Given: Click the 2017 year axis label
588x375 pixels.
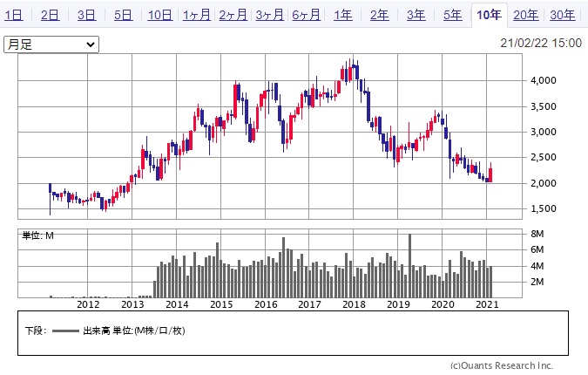Looking at the screenshot, I should coord(309,304).
